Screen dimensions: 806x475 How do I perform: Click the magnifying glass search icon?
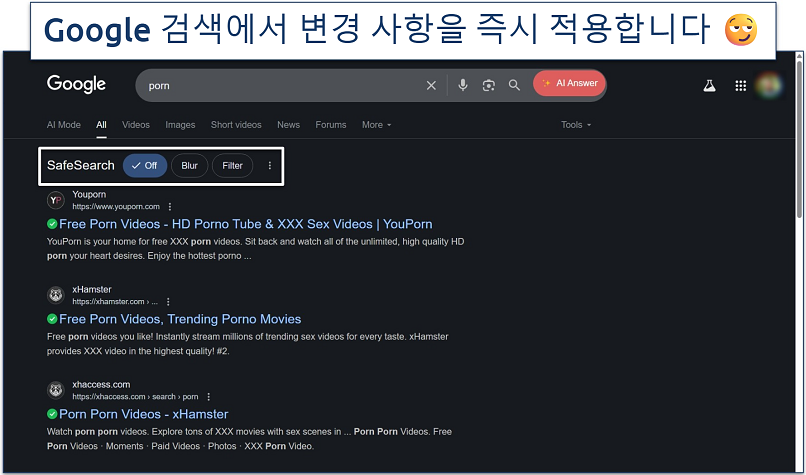click(514, 86)
